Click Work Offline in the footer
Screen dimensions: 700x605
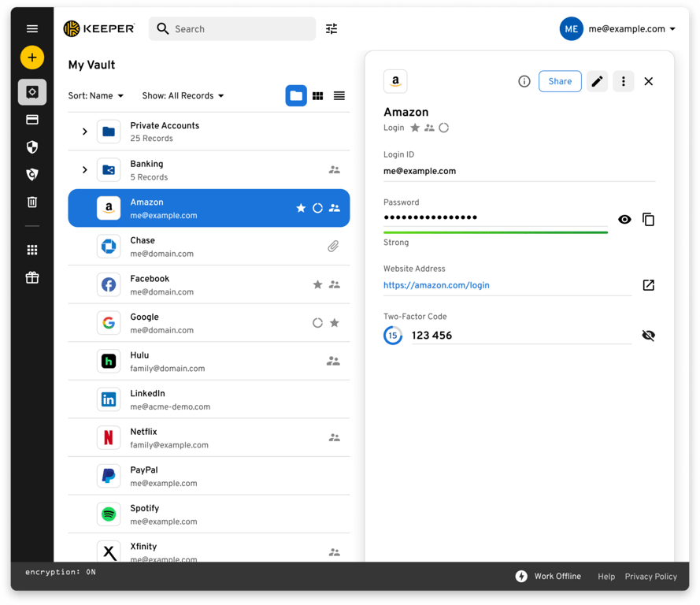click(548, 577)
